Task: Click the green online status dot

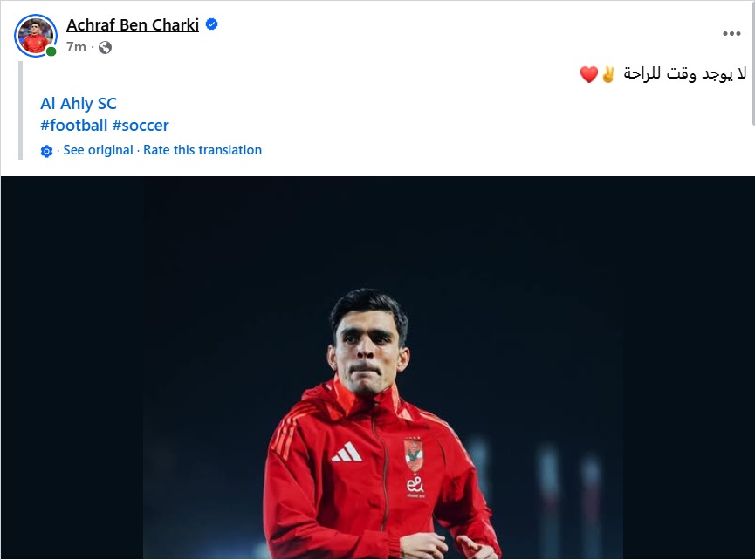Action: (51, 51)
